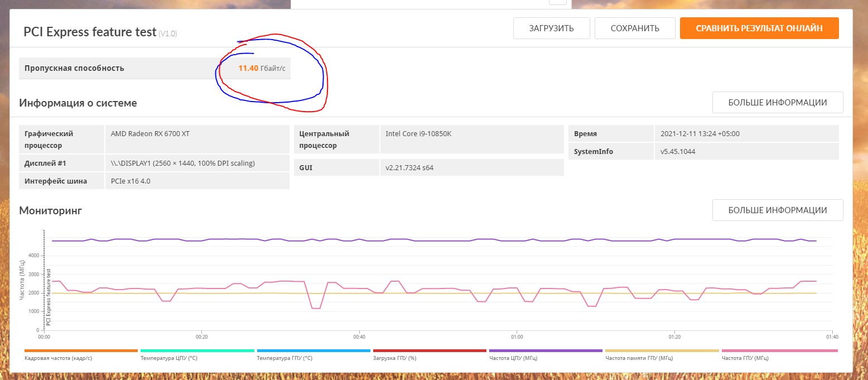Image resolution: width=868 pixels, height=380 pixels.
Task: Open БОЛЬШЕ ИНФОРМАЦИИ beside Информация о системе
Action: pos(778,103)
